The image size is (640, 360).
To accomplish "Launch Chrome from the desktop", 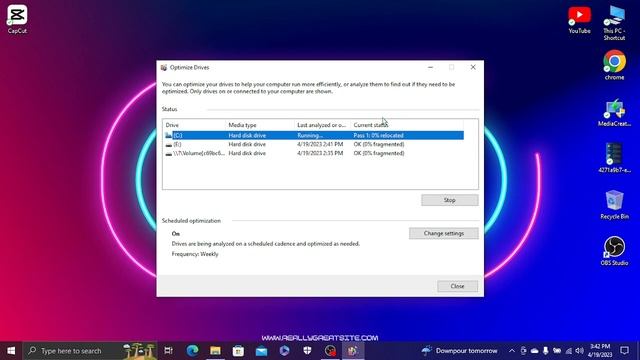I will tap(614, 65).
